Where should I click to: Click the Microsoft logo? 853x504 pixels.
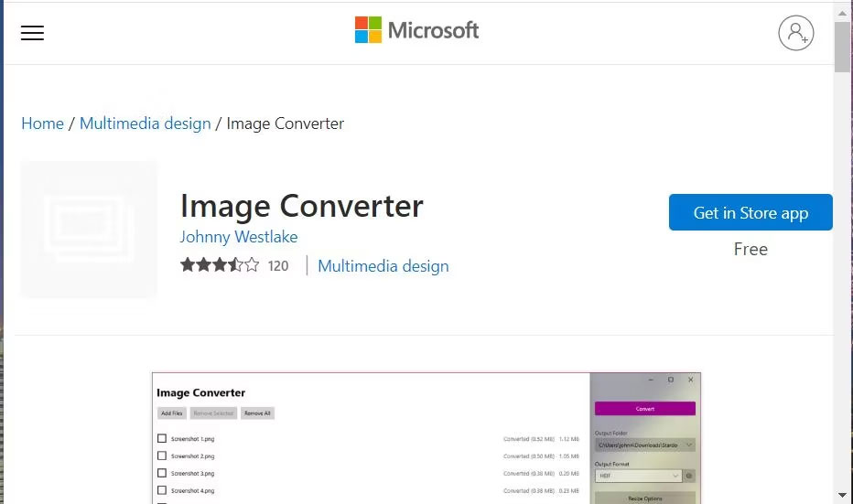coord(416,30)
